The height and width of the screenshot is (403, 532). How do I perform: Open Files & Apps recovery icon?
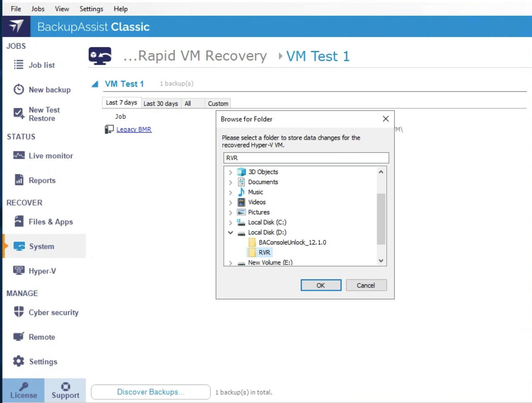(x=19, y=221)
